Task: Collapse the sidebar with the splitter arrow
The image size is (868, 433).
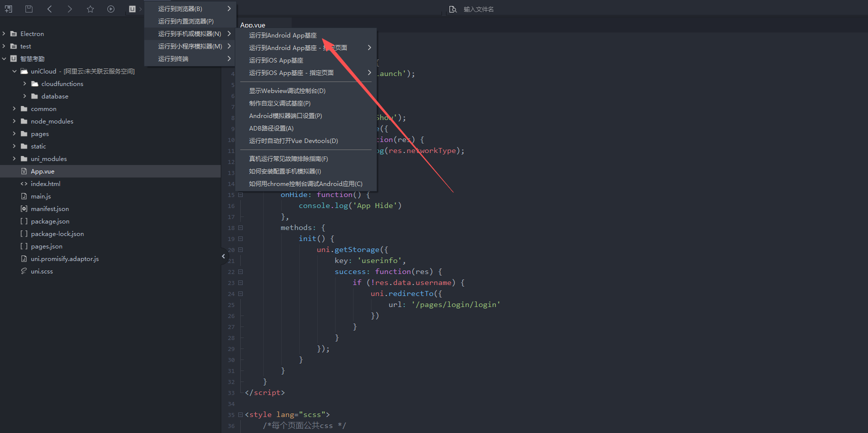Action: (x=223, y=256)
